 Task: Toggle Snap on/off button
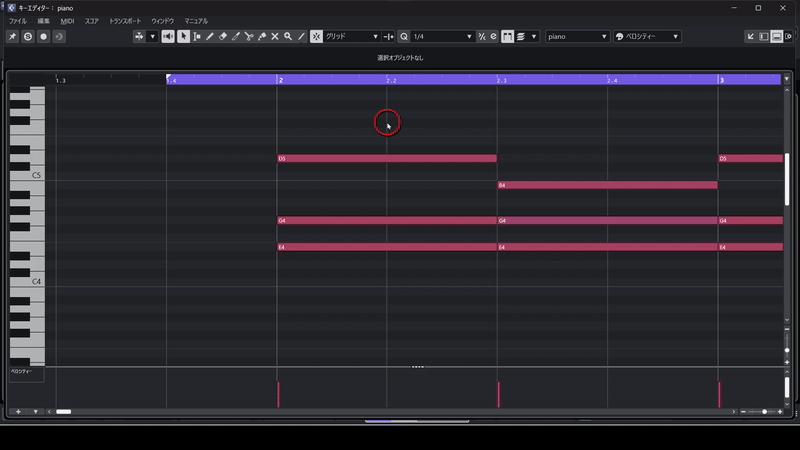click(316, 36)
